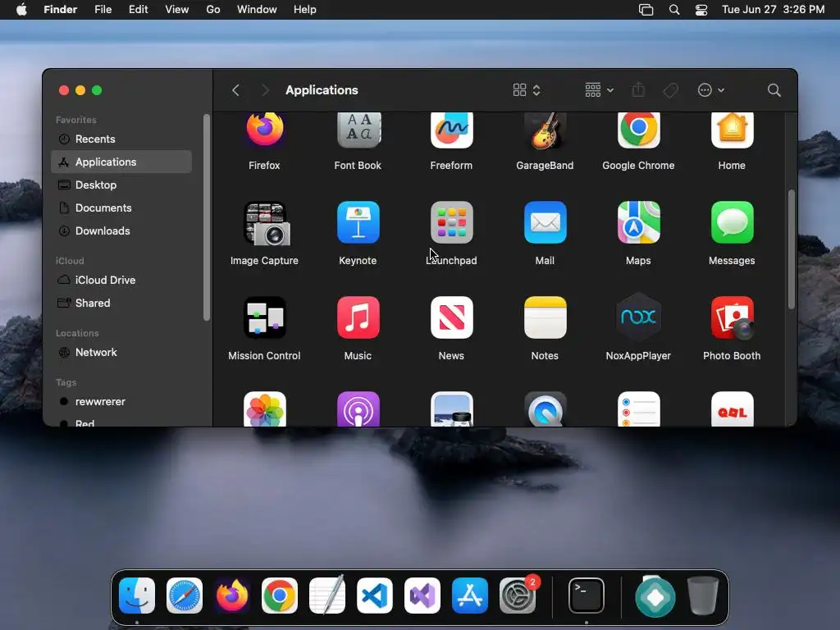The width and height of the screenshot is (840, 630).
Task: Select the Home app icon
Action: (732, 130)
